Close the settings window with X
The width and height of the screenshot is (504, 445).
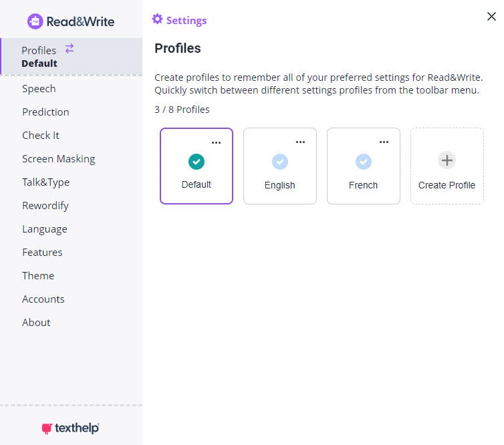point(491,17)
